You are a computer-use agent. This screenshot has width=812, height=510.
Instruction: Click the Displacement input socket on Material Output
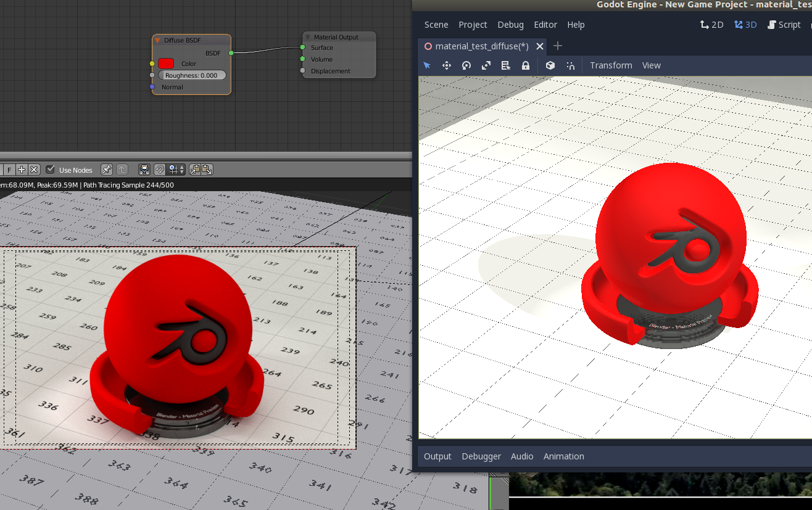[302, 71]
